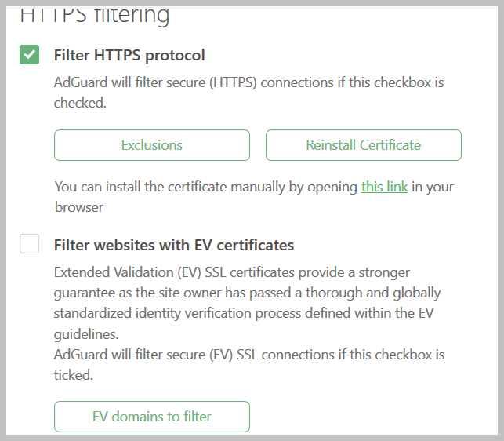The image size is (504, 441).
Task: Click the words "in your" after this link
Action: click(433, 188)
